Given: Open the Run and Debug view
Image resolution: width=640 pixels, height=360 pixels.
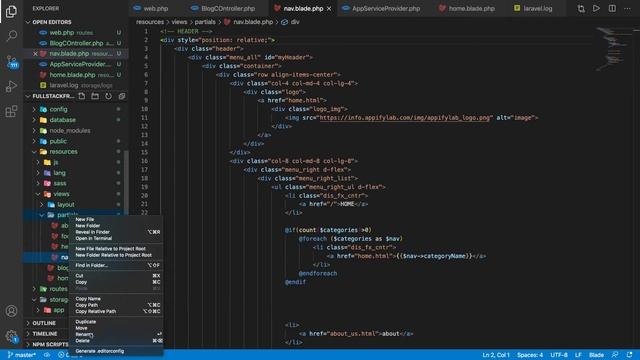Looking at the screenshot, I should coord(11,87).
